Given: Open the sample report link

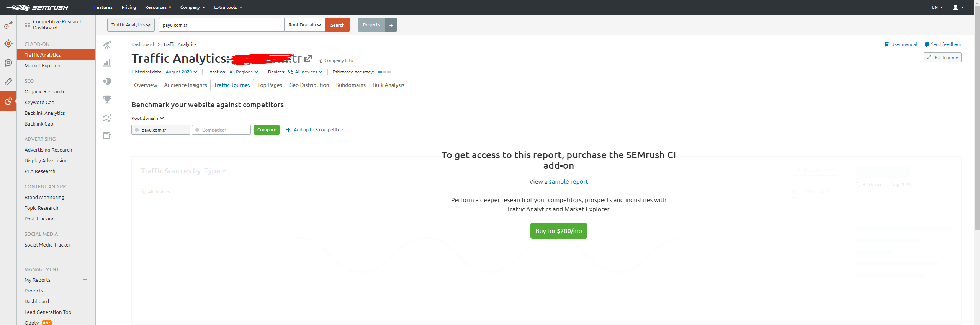Looking at the screenshot, I should pyautogui.click(x=568, y=182).
